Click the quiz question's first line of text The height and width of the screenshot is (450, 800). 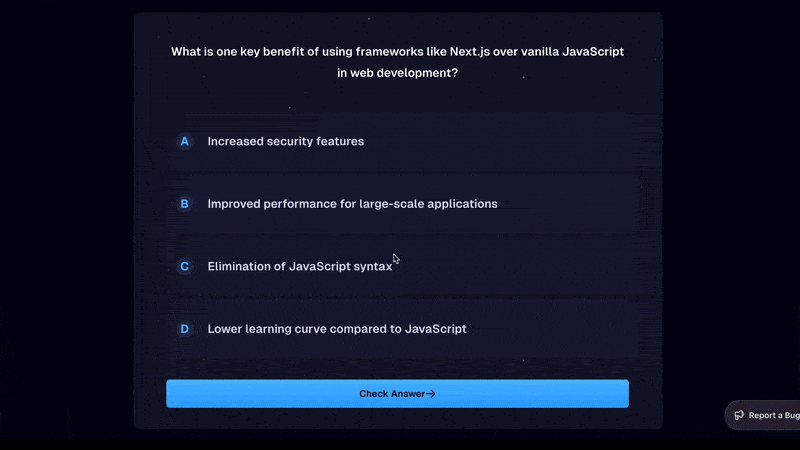coord(398,51)
